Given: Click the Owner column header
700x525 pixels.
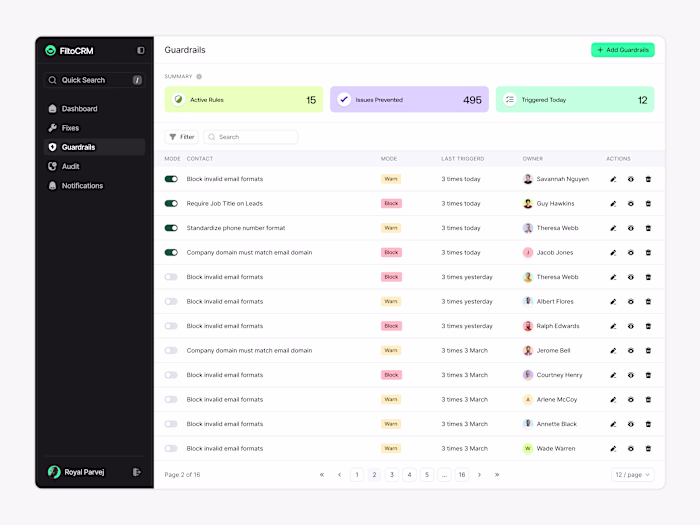Looking at the screenshot, I should [x=533, y=159].
